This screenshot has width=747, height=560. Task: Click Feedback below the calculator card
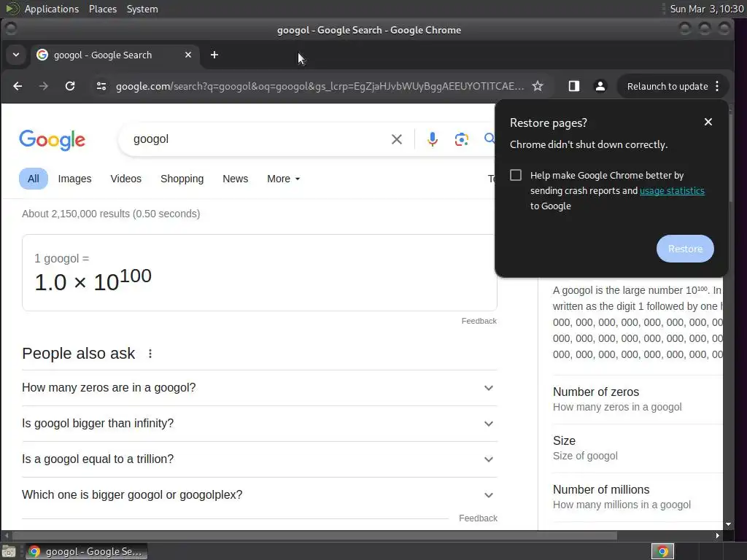[x=479, y=321]
